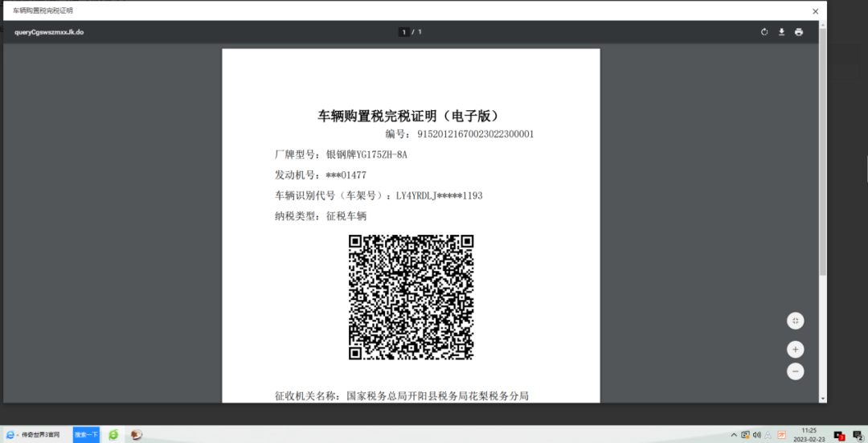Click the network status tray icon
868x443 pixels.
[x=746, y=435]
